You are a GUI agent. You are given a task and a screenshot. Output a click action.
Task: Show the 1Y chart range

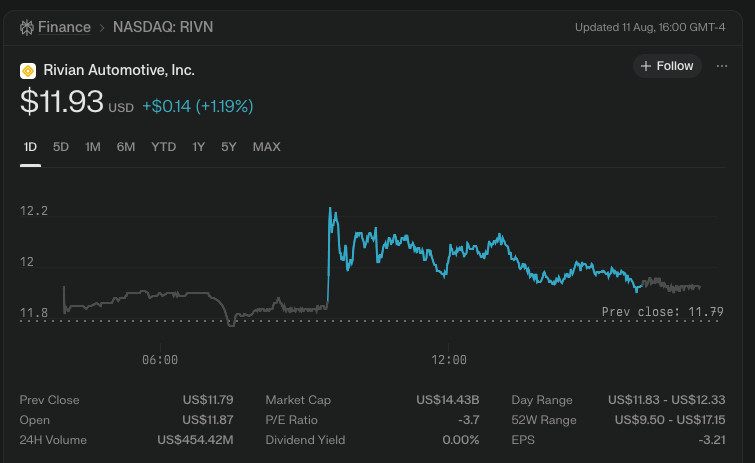(198, 147)
